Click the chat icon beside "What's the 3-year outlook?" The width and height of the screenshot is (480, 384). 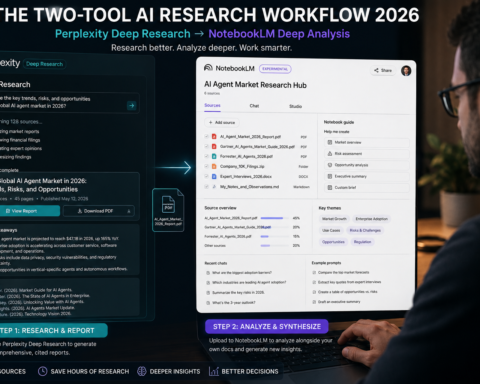tap(208, 303)
